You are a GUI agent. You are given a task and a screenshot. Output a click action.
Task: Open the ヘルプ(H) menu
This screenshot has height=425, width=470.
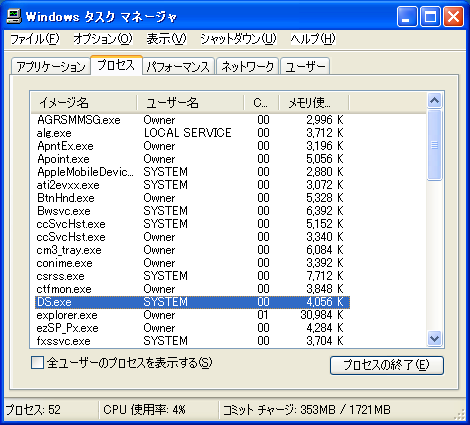(313, 39)
